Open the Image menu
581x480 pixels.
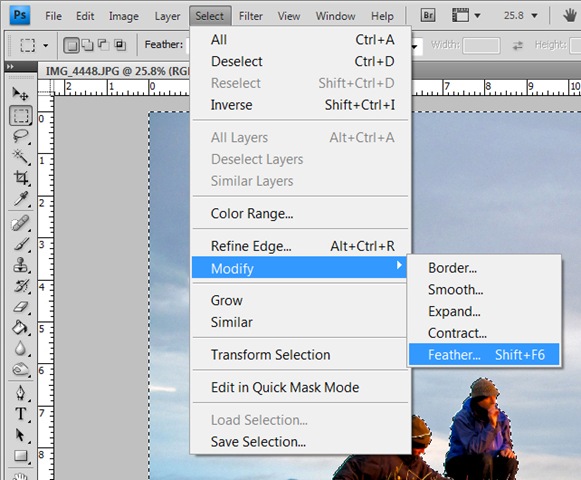point(123,16)
